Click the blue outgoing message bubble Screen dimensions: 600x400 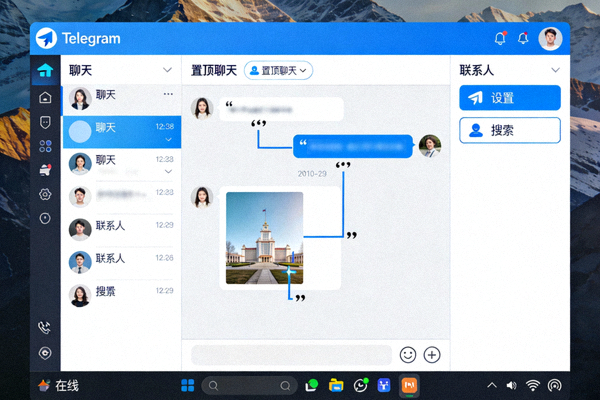(x=353, y=146)
